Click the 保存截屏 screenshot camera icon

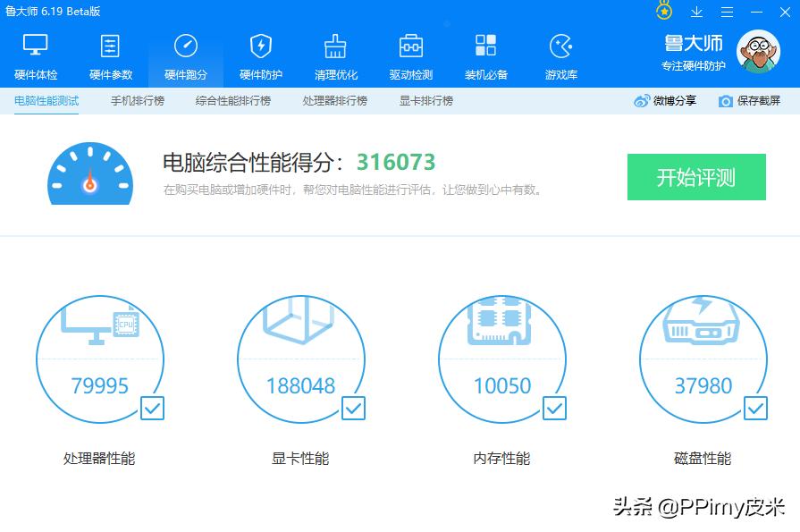pos(723,101)
